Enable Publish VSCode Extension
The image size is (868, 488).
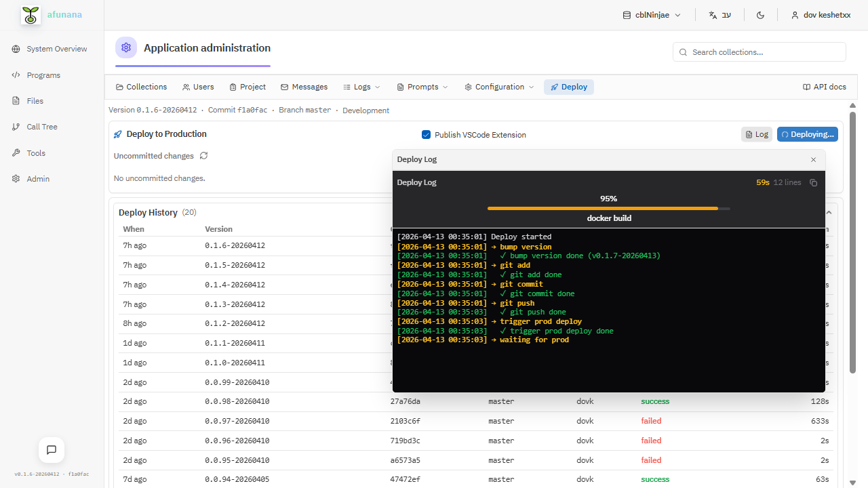click(426, 134)
